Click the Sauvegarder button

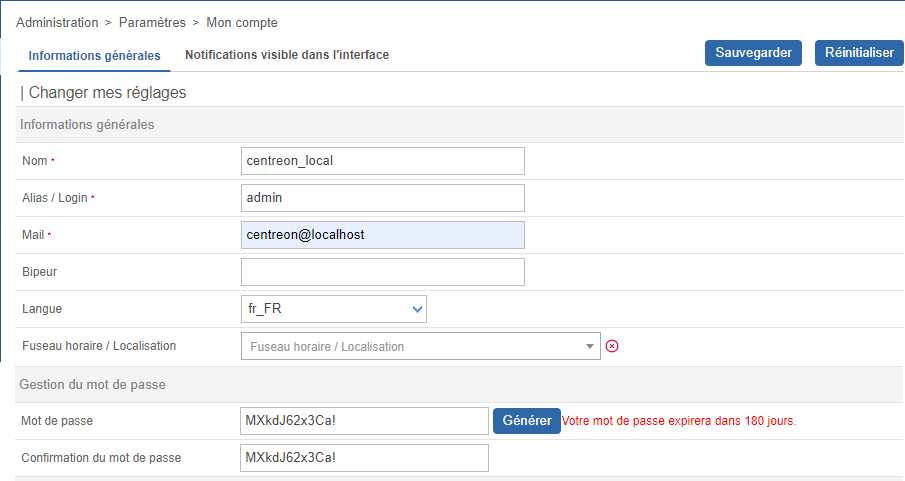(753, 53)
